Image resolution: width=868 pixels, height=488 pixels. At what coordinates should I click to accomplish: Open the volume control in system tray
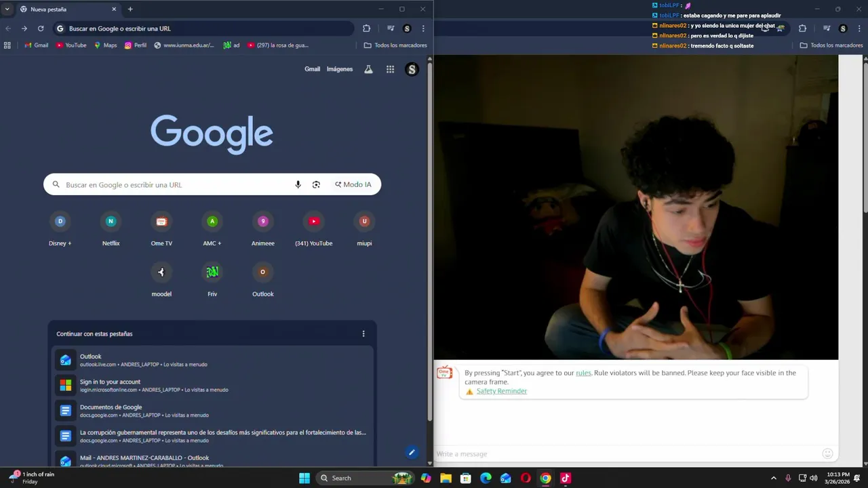tap(813, 478)
